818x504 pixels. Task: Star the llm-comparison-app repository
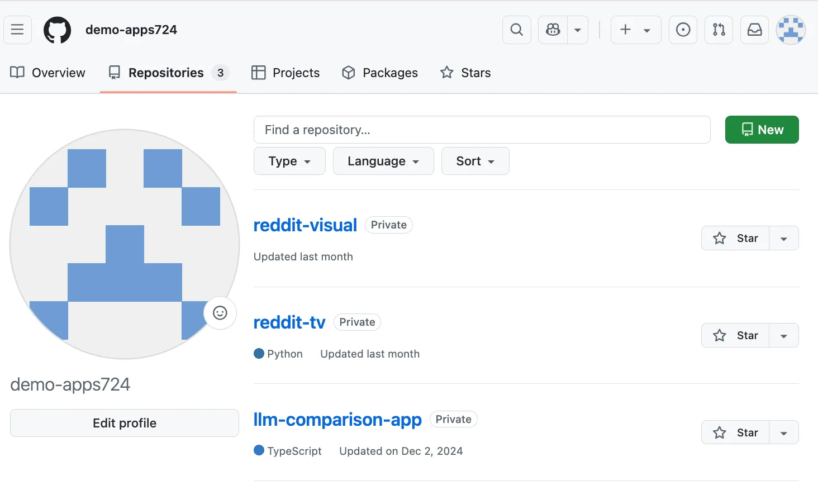[x=735, y=432]
